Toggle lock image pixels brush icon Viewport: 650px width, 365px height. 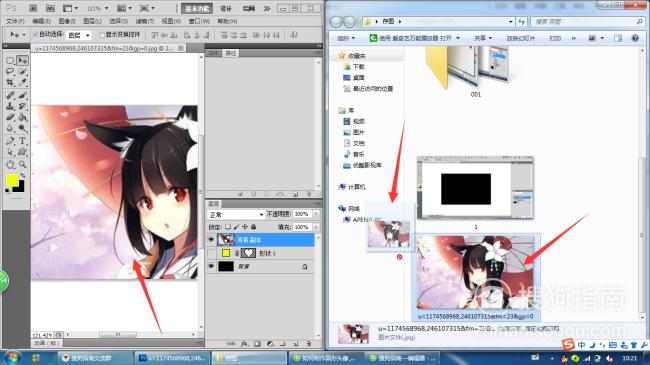(x=236, y=227)
